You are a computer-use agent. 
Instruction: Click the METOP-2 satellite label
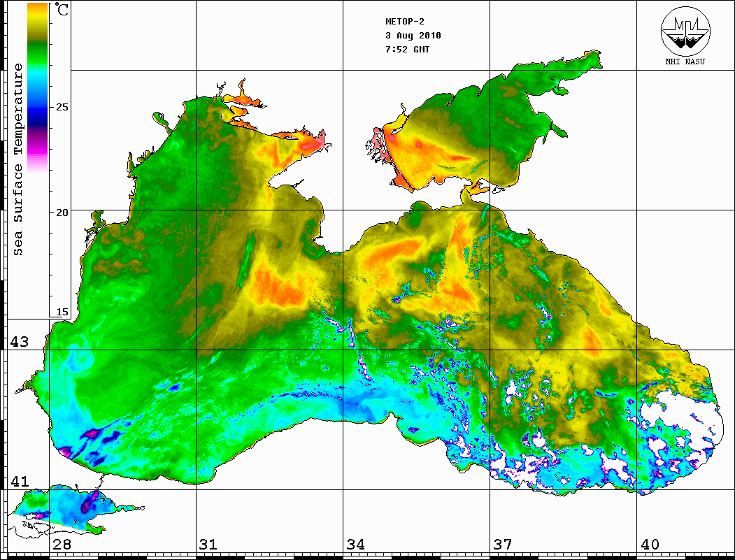tap(405, 22)
